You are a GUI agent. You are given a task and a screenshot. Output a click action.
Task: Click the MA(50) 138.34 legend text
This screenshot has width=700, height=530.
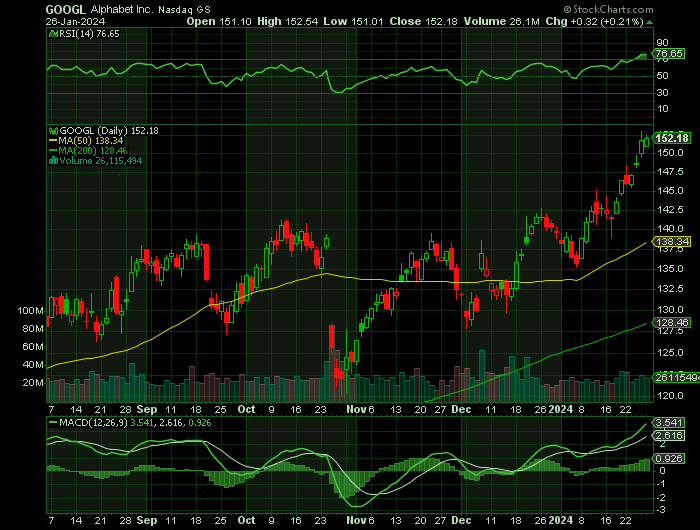pos(91,141)
